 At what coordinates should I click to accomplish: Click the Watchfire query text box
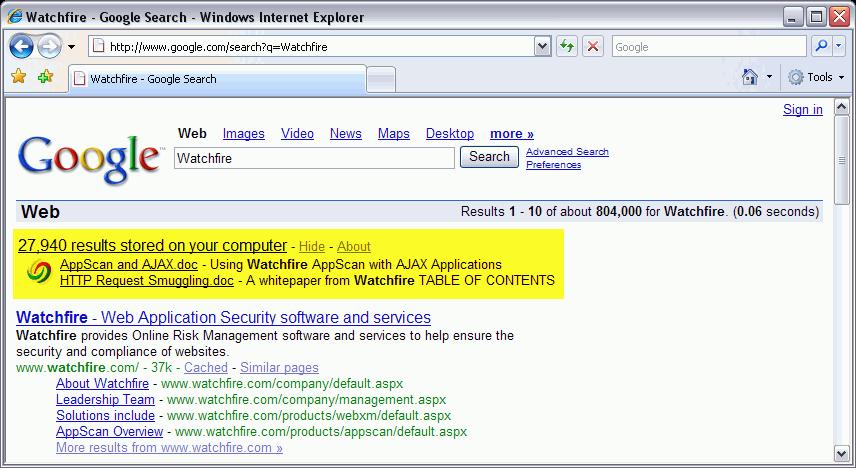click(314, 158)
